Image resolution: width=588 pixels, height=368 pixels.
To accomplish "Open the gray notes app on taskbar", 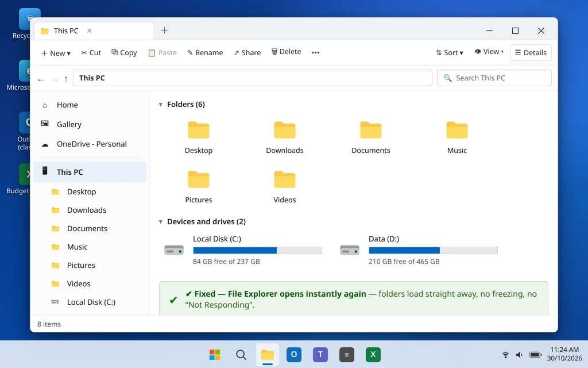I will pos(346,354).
